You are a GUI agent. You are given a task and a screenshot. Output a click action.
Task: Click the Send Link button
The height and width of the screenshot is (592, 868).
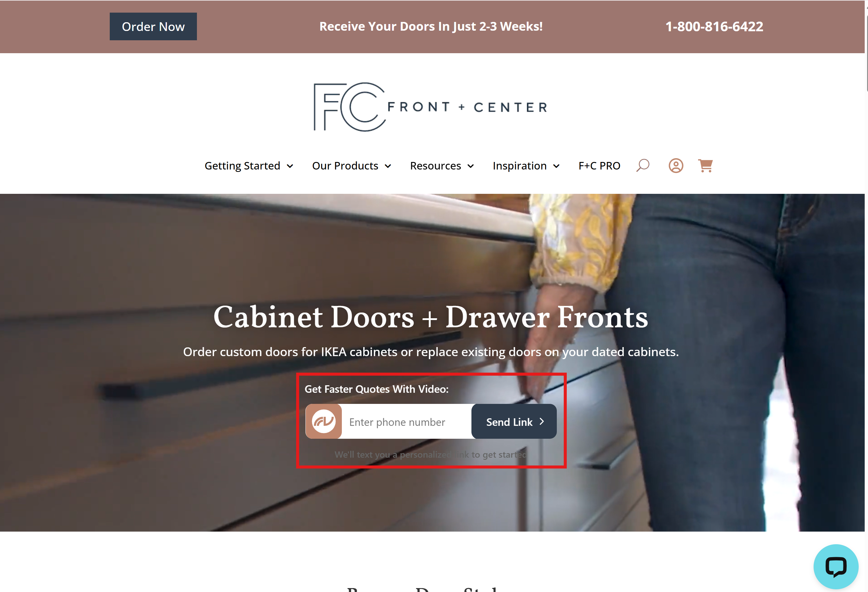(x=514, y=421)
